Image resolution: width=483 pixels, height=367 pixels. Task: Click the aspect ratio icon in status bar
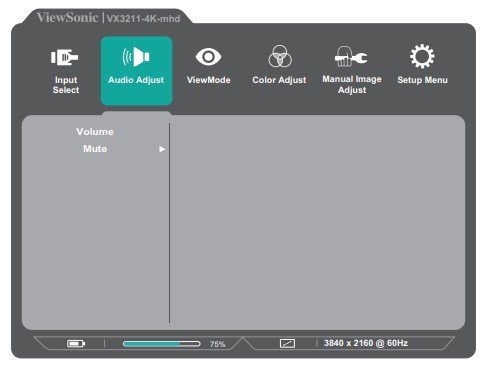287,343
